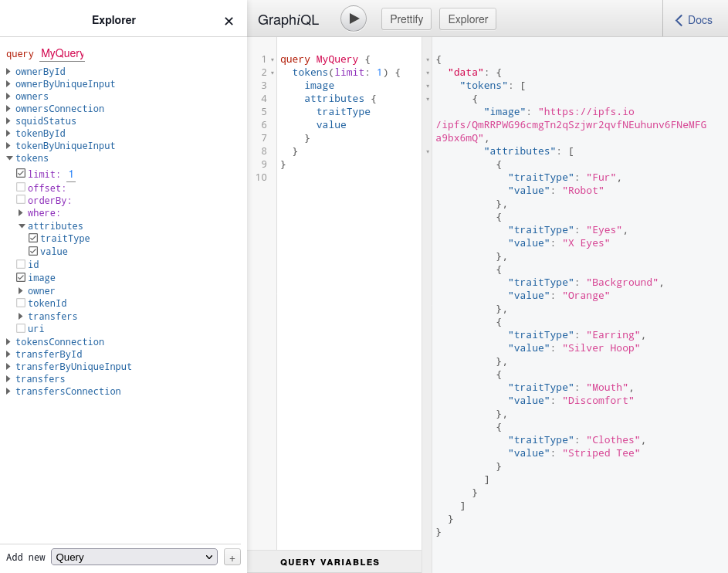Image resolution: width=728 pixels, height=573 pixels.
Task: Open the Add new Query dropdown
Action: point(134,557)
